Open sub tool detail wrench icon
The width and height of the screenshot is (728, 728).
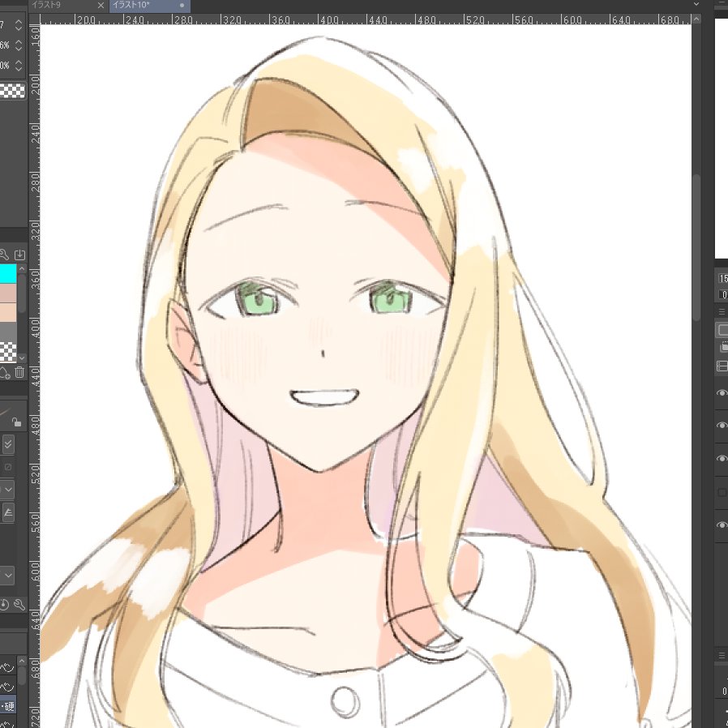[19, 605]
